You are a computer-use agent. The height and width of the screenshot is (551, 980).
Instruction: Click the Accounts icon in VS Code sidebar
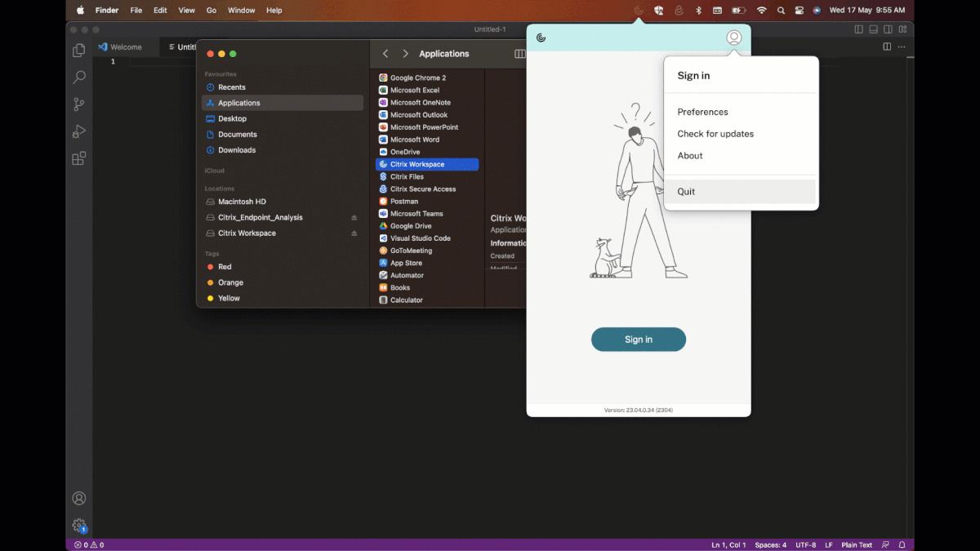click(78, 498)
